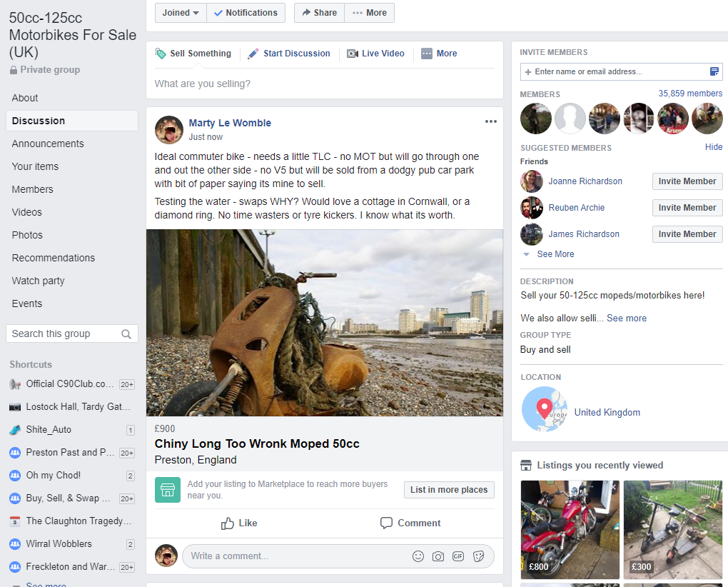Viewport: 728px width, 587px height.
Task: Select the Sell Something tab
Action: [x=193, y=54]
